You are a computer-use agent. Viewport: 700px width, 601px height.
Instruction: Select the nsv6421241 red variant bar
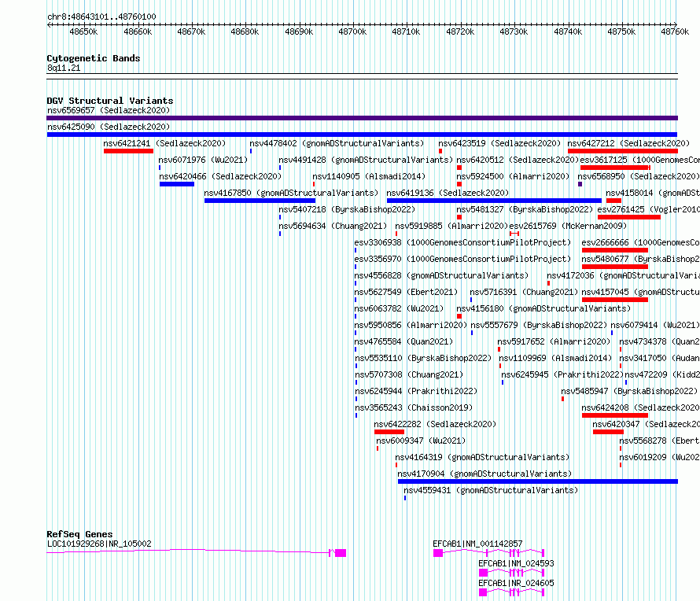click(x=128, y=151)
